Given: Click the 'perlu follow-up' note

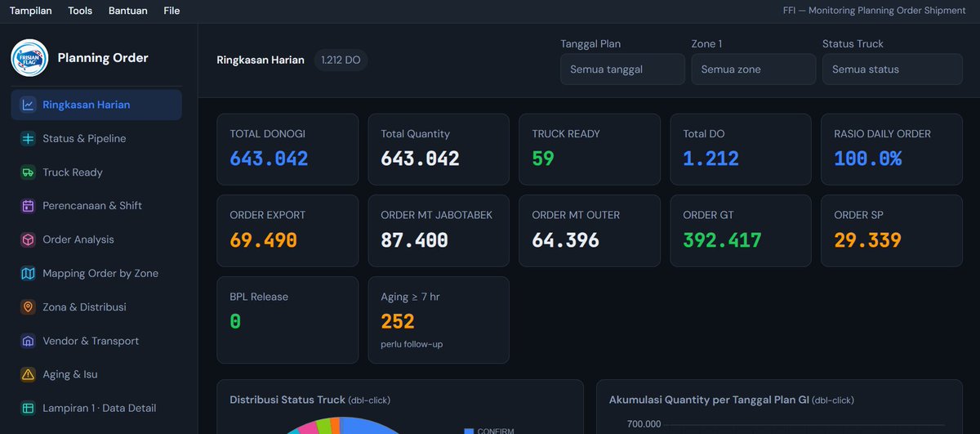Looking at the screenshot, I should [x=412, y=344].
